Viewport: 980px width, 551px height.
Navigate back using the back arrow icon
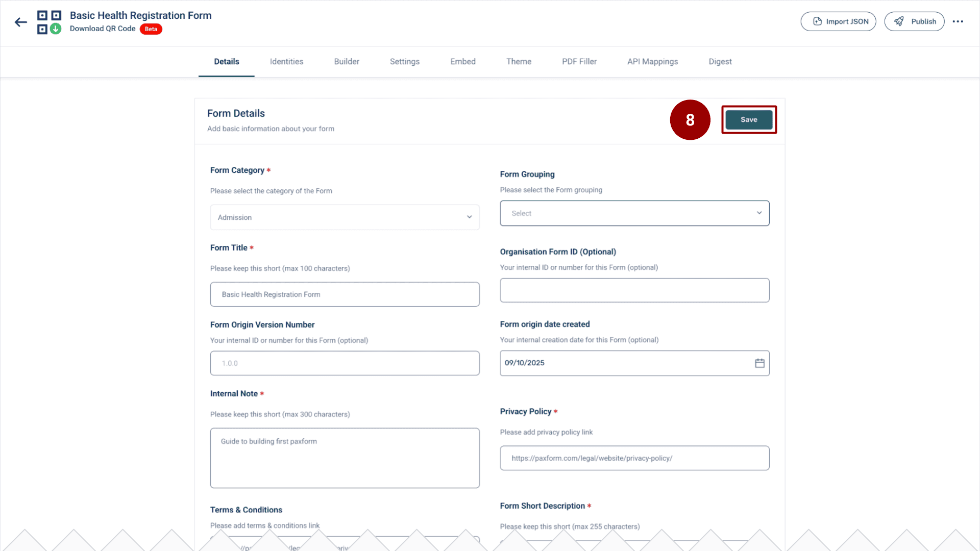click(20, 22)
